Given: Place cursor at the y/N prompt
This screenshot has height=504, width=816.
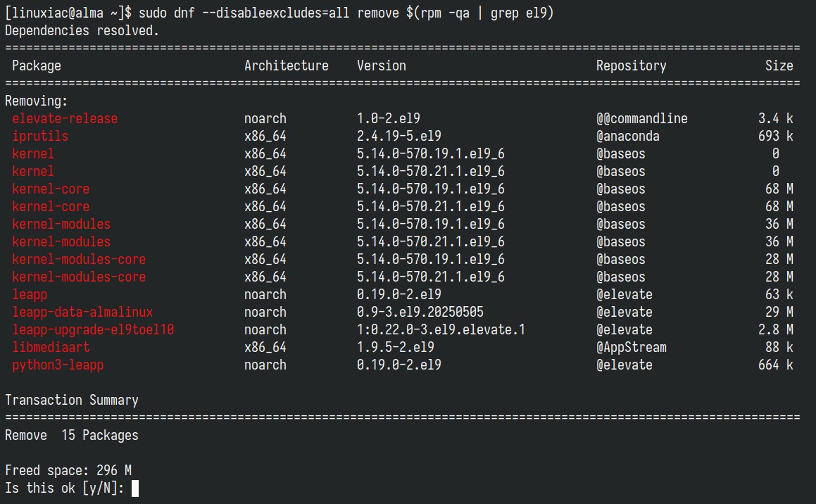Looking at the screenshot, I should [x=134, y=489].
